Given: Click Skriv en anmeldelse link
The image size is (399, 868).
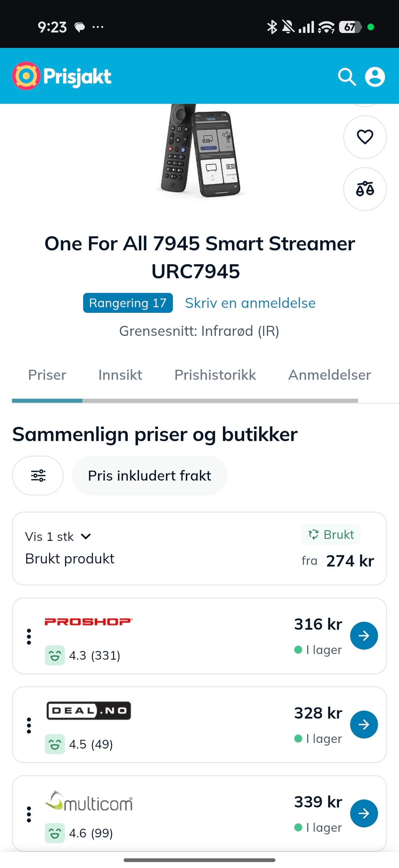Looking at the screenshot, I should 250,303.
